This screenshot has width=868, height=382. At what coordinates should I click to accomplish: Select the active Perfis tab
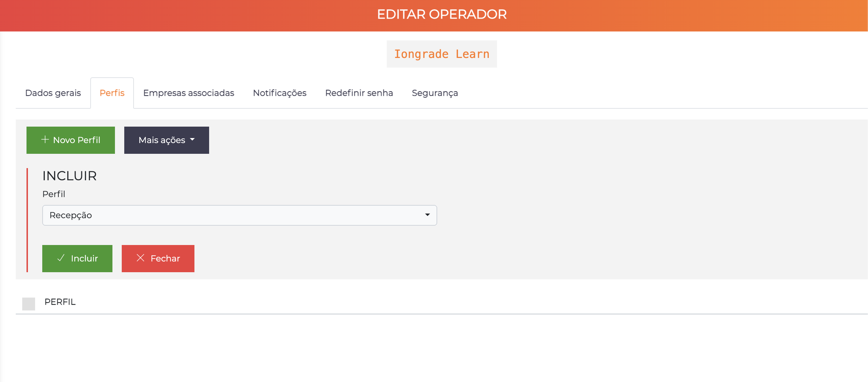112,93
